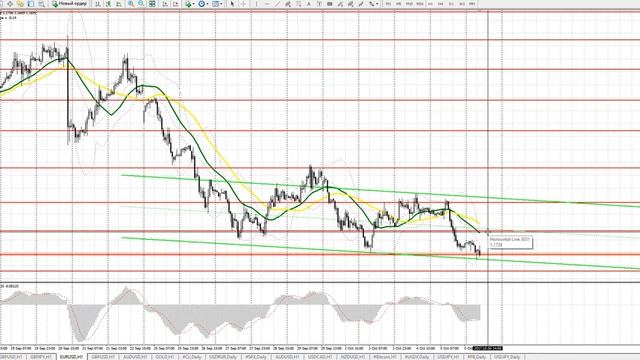Select the standard cursor tool
Viewport: 640px width, 360px height.
coord(232,4)
